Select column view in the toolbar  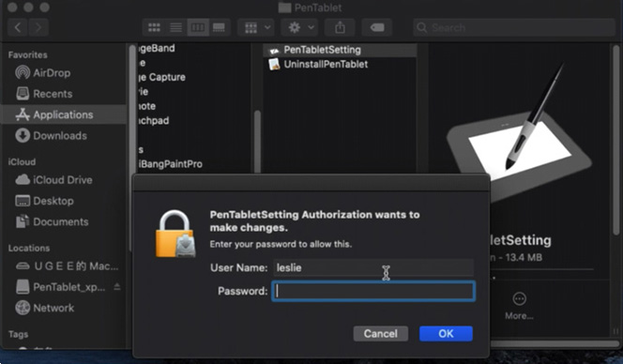(x=198, y=27)
